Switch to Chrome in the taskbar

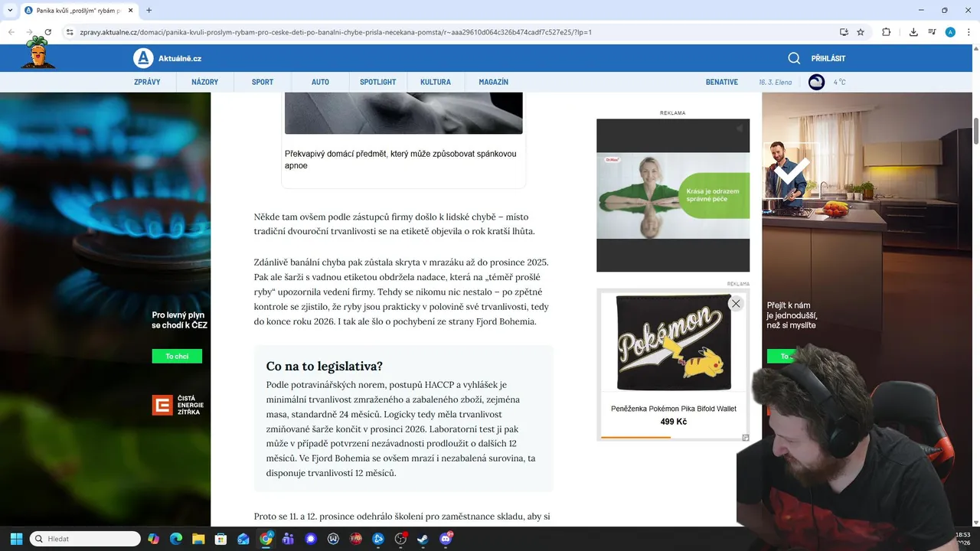pos(266,539)
